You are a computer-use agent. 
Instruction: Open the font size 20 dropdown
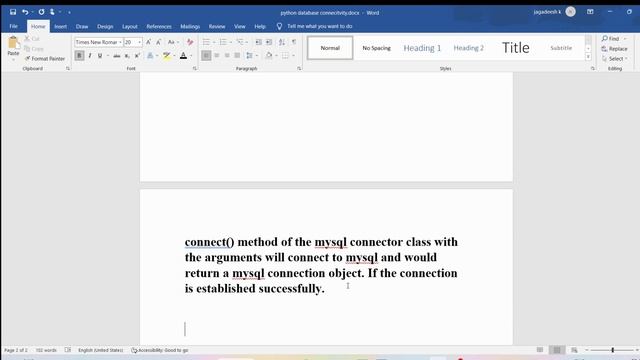pos(140,42)
